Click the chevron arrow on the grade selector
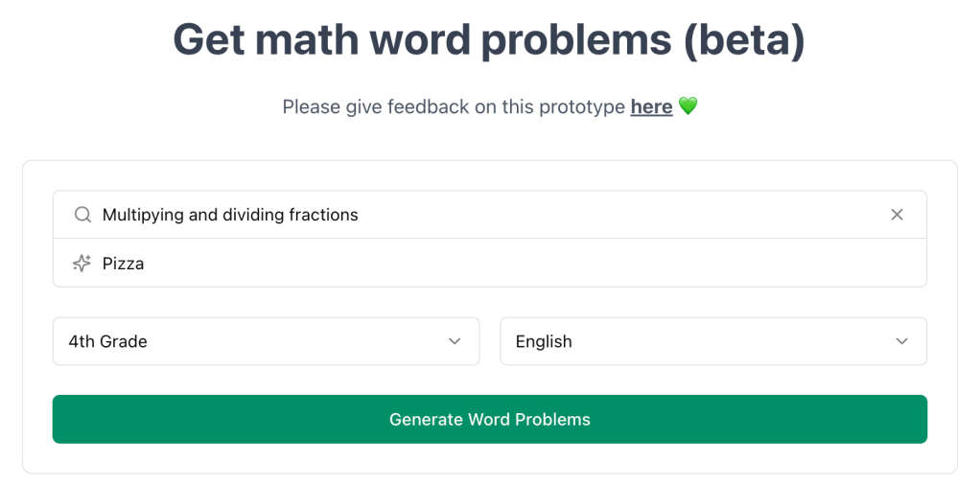This screenshot has height=485, width=980. coord(455,341)
